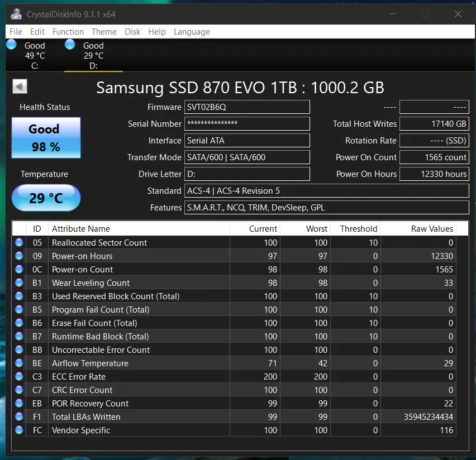Open the Edit menu
This screenshot has height=460, width=476.
point(37,32)
